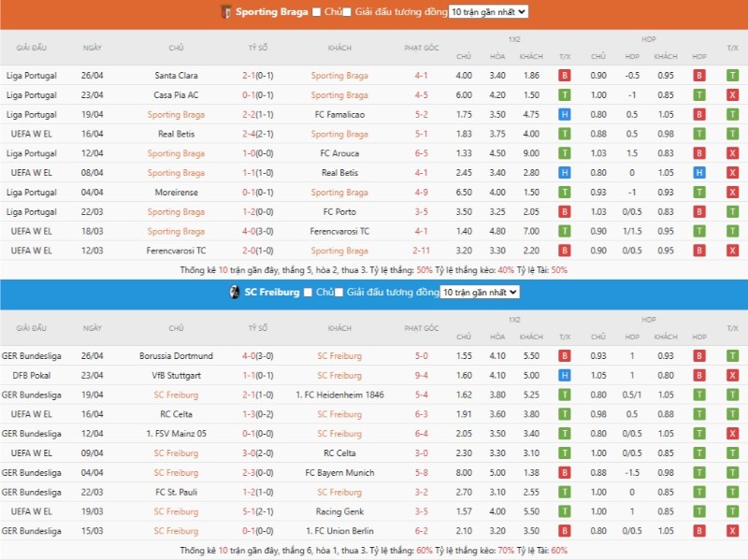Tick Giải đấu tương đồng checkbox for Sporting Braga

click(x=347, y=12)
